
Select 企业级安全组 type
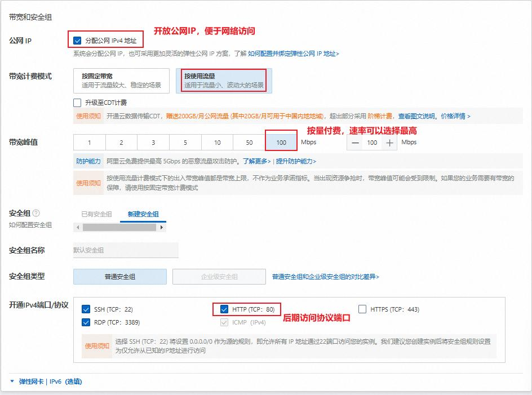[219, 277]
